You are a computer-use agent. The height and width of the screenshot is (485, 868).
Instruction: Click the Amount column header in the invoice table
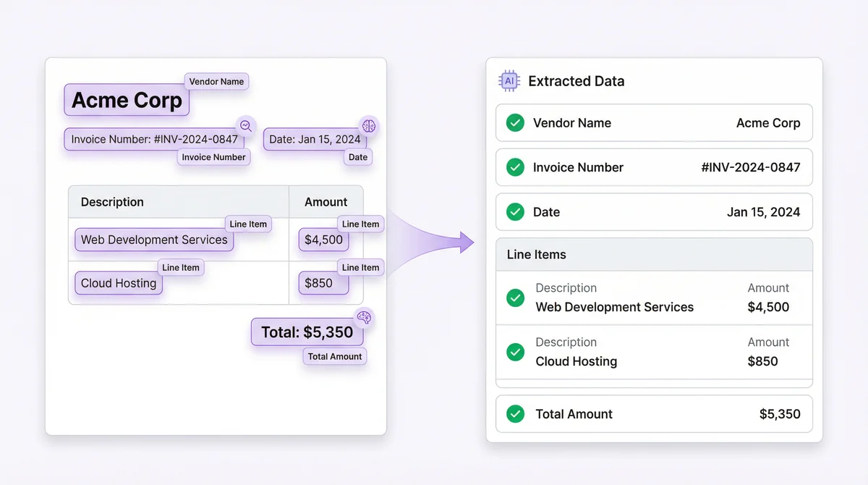coord(325,202)
